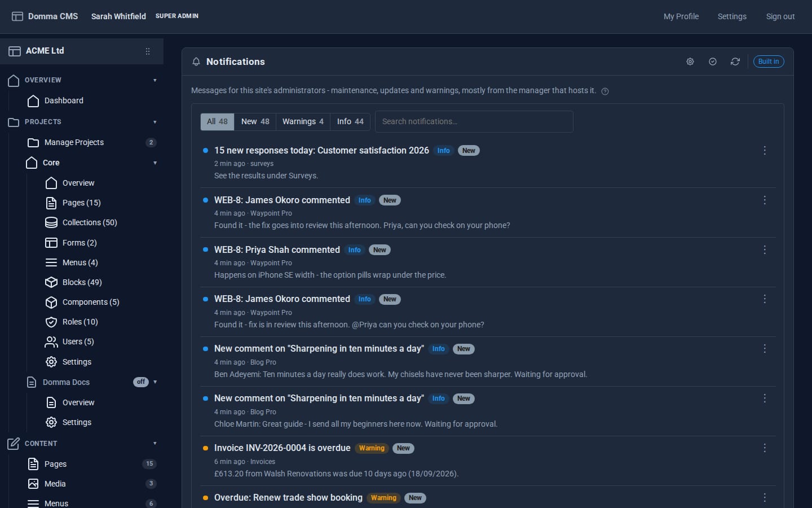
Task: Open WEB-8: Priya Shah commented notification
Action: 277,250
